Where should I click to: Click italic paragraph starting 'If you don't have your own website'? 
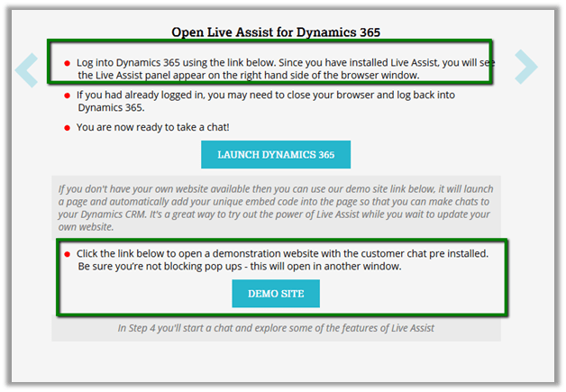(276, 208)
